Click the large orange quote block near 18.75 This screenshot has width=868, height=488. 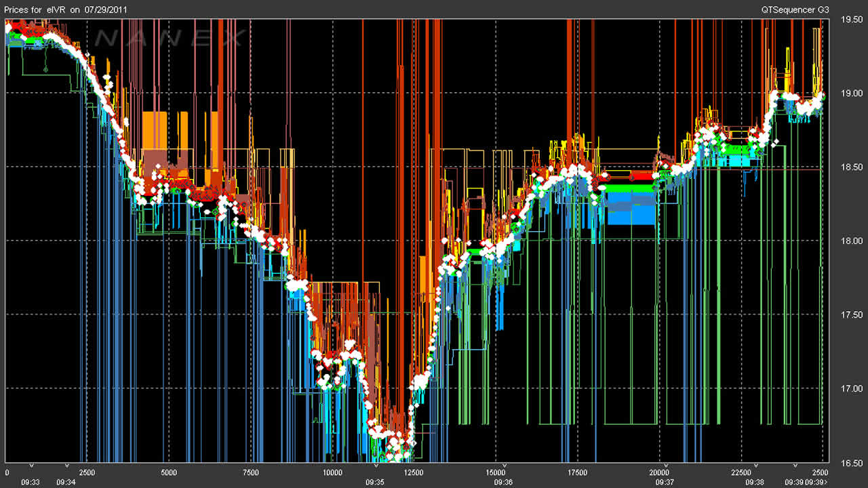(x=155, y=129)
